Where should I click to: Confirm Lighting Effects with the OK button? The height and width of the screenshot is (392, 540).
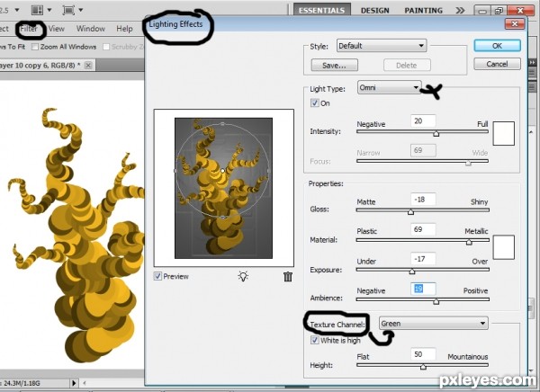497,46
